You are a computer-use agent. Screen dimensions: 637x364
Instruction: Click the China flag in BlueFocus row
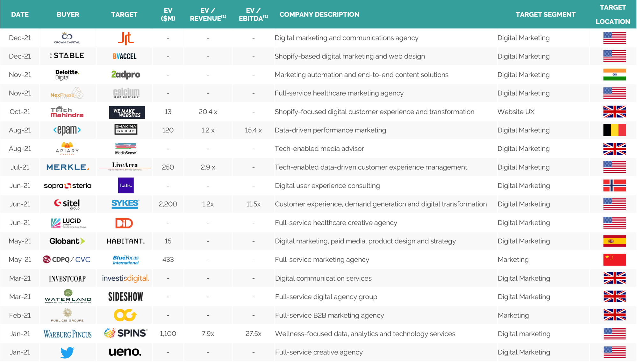(x=614, y=260)
